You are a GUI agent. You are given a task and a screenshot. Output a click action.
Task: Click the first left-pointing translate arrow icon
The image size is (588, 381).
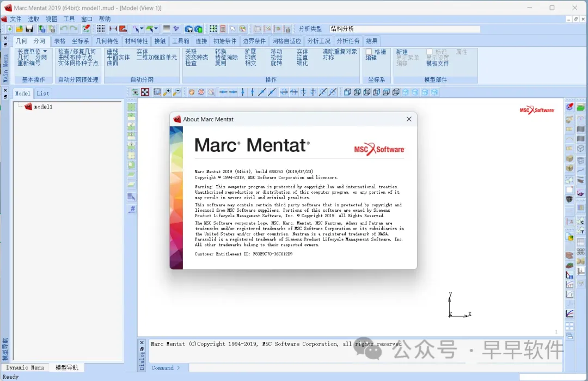pyautogui.click(x=224, y=92)
